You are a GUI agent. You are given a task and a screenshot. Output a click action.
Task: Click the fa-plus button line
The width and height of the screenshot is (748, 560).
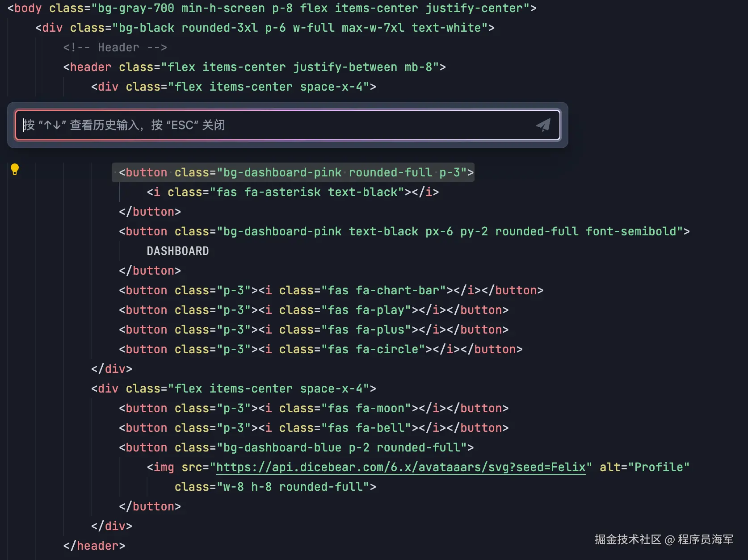313,330
